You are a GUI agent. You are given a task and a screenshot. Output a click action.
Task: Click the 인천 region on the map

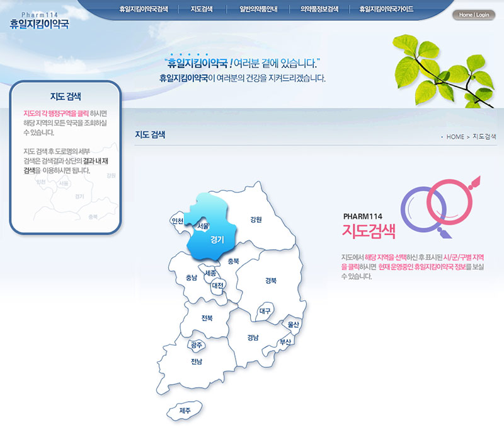pos(177,221)
